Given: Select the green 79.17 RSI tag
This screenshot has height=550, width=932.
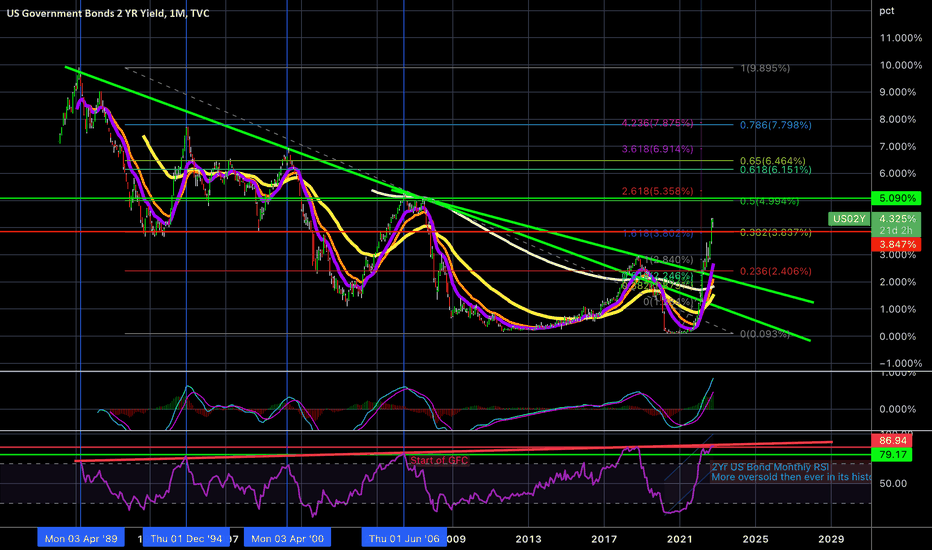Looking at the screenshot, I should 892,455.
